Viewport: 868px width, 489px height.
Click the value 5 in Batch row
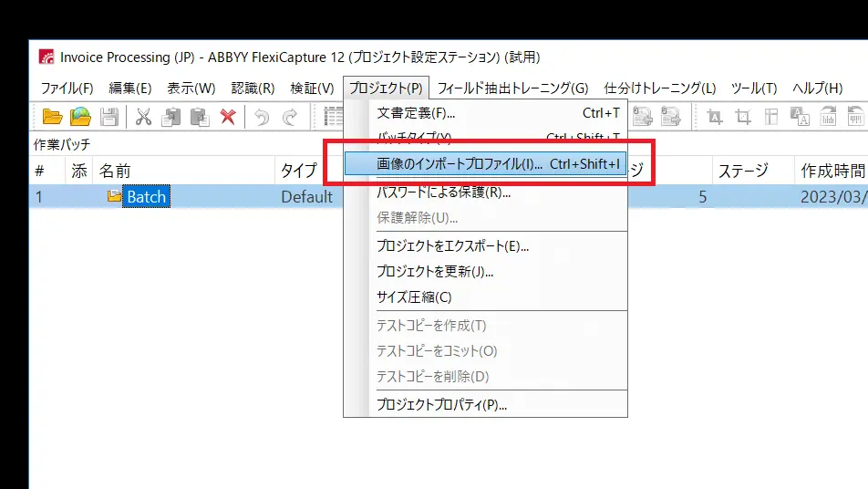coord(702,196)
